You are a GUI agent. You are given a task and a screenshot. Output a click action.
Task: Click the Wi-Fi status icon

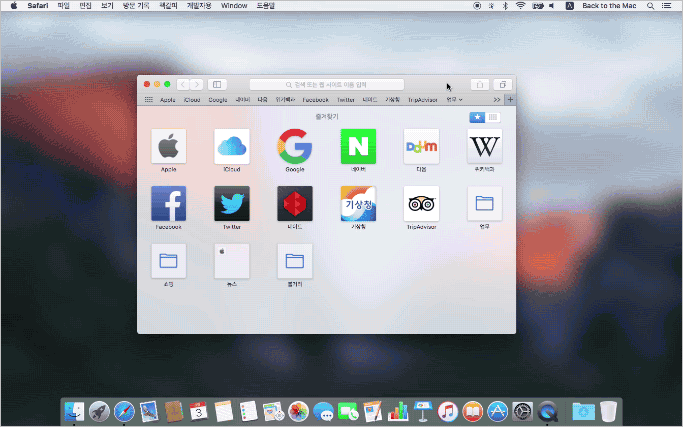520,6
